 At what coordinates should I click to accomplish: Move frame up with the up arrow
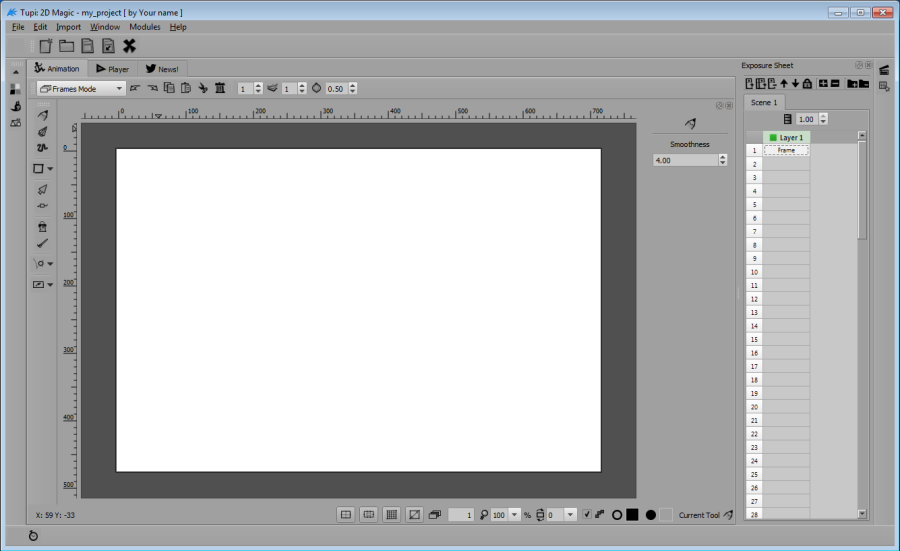pos(784,83)
